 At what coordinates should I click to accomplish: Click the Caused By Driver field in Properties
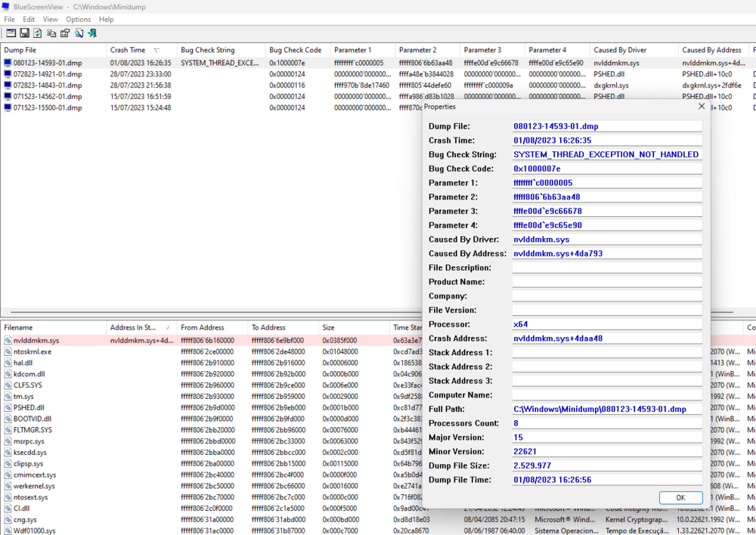(x=606, y=240)
